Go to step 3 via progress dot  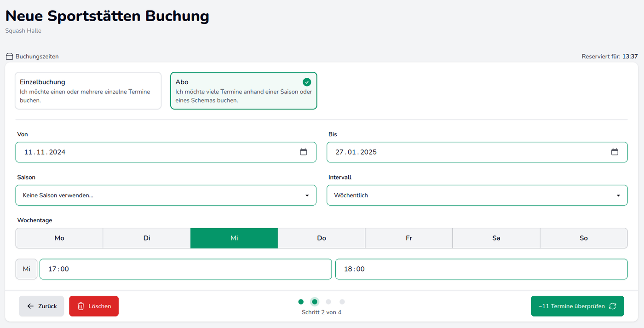(328, 302)
